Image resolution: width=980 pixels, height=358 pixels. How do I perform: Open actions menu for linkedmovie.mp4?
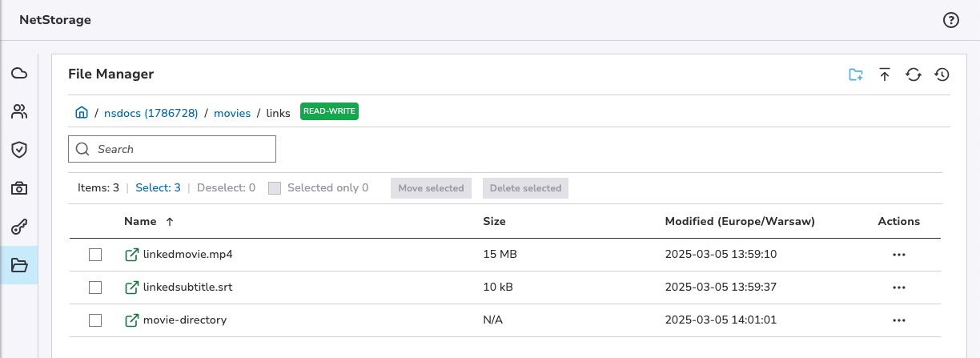point(898,255)
